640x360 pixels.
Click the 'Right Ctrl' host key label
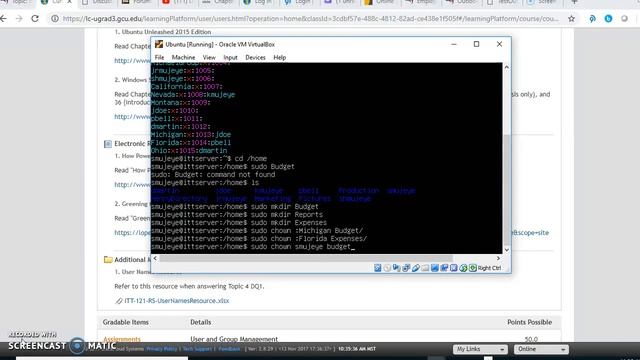click(x=489, y=268)
